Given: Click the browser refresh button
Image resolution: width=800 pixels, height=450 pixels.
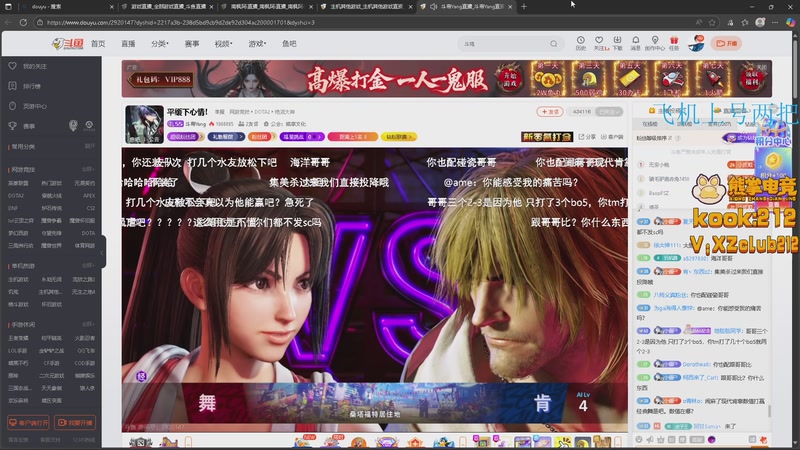Looking at the screenshot, I should click(23, 22).
